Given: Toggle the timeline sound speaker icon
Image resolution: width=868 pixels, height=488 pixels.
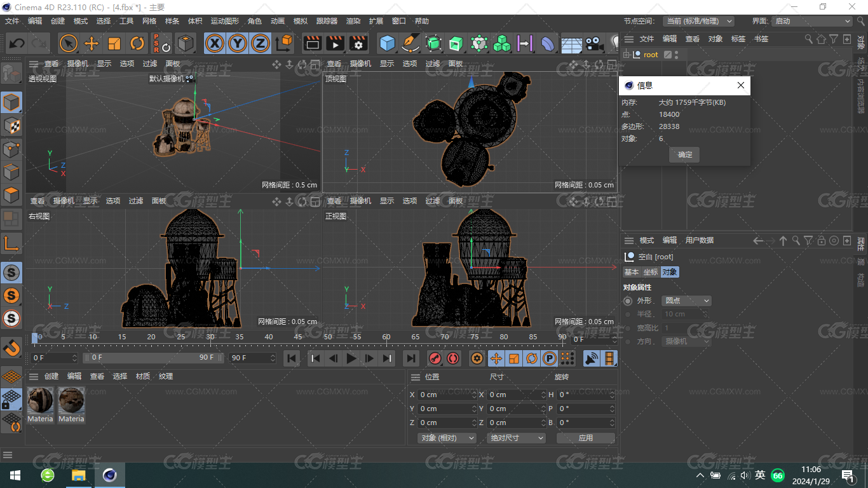Looking at the screenshot, I should [x=592, y=358].
